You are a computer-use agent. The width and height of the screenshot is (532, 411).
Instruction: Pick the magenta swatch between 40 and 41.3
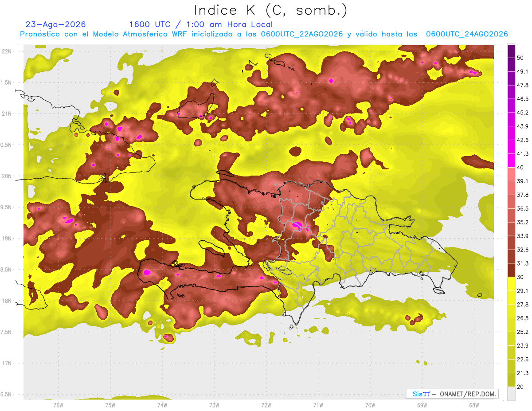point(511,160)
